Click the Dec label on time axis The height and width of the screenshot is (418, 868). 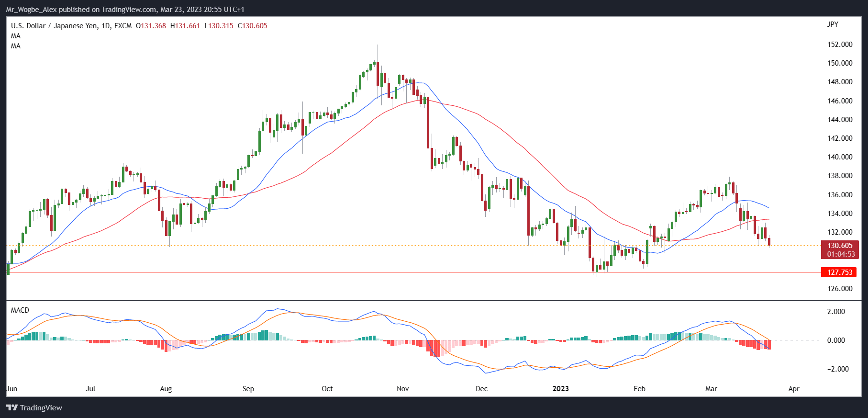481,389
